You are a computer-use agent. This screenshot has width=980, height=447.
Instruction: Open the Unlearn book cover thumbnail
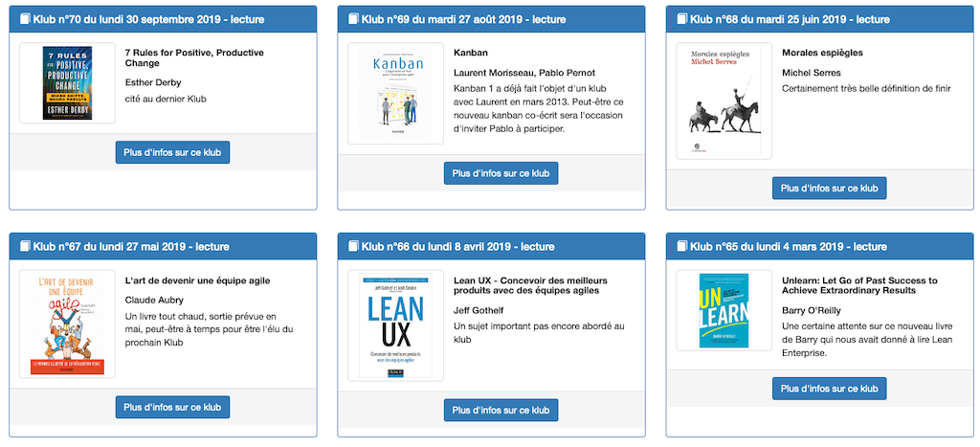click(725, 310)
